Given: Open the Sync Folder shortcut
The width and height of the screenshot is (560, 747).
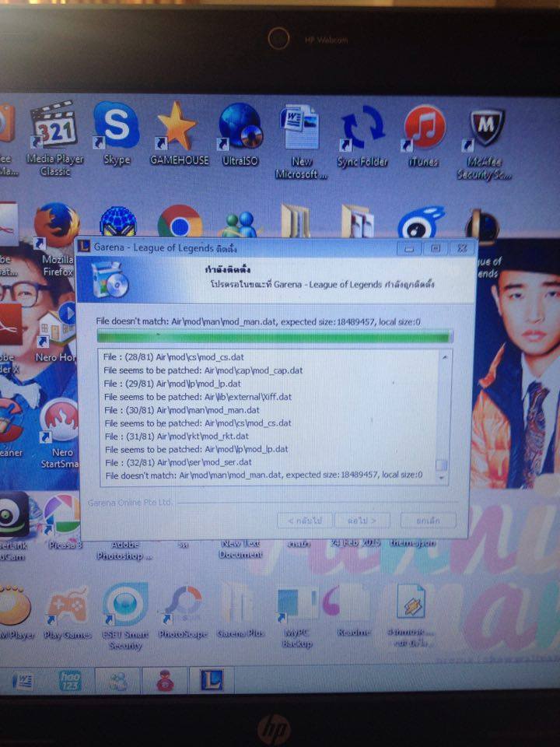Looking at the screenshot, I should pos(362,136).
